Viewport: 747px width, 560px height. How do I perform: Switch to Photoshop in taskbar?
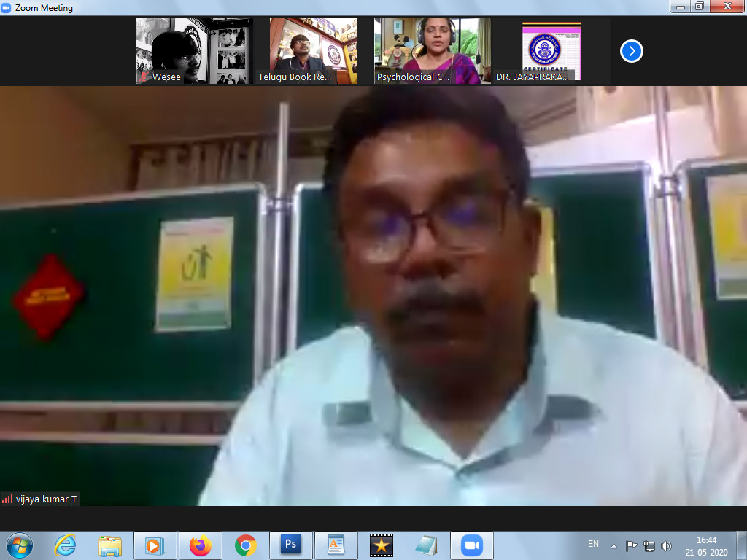pos(290,545)
